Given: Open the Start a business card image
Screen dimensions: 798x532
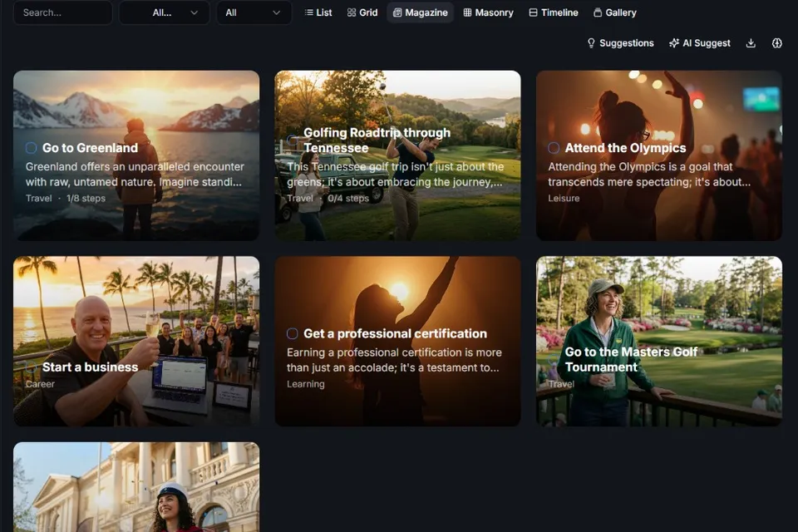Looking at the screenshot, I should pos(136,341).
